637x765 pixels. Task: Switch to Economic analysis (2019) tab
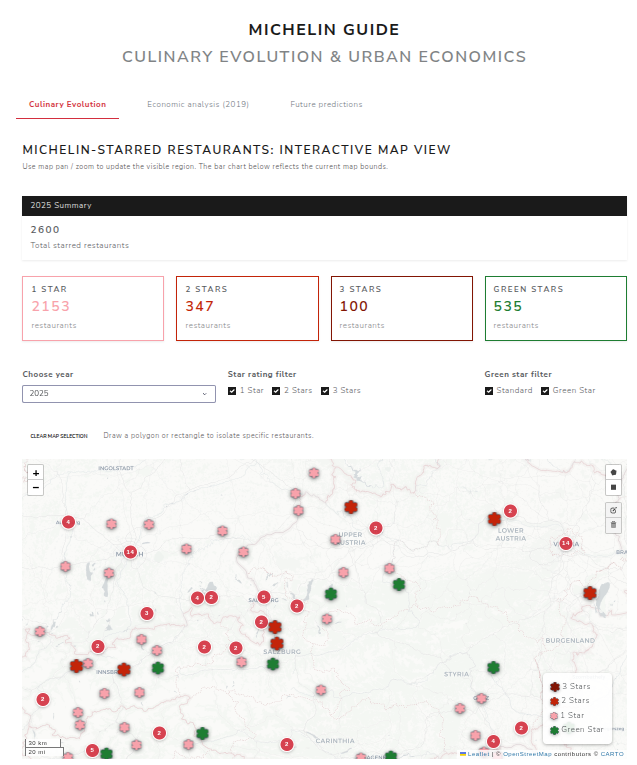point(198,104)
